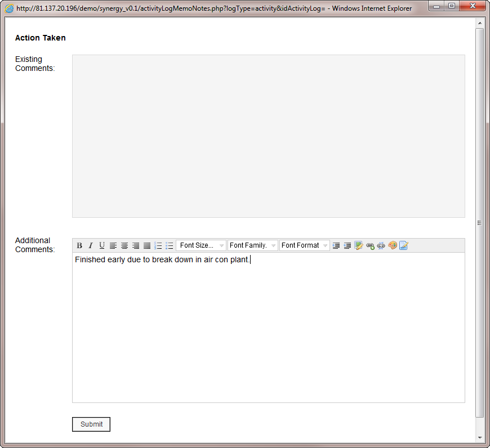The height and width of the screenshot is (448, 490).
Task: Center align the comment text
Action: point(124,245)
